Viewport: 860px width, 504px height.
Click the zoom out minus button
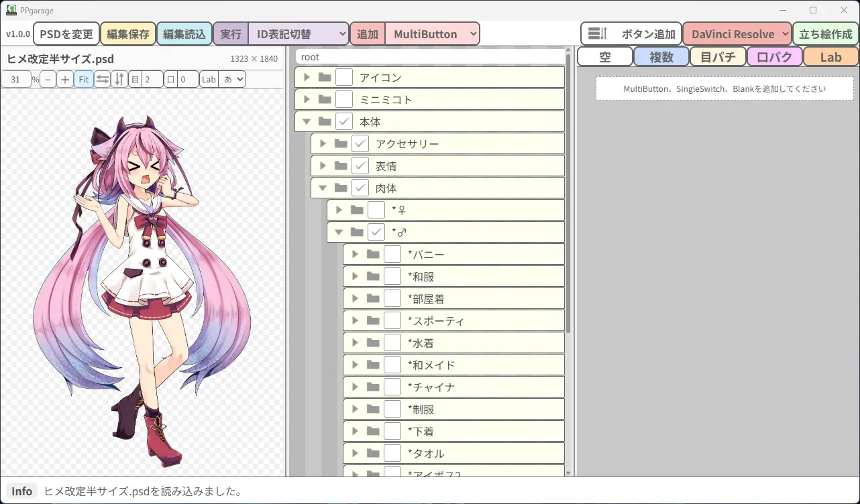48,79
